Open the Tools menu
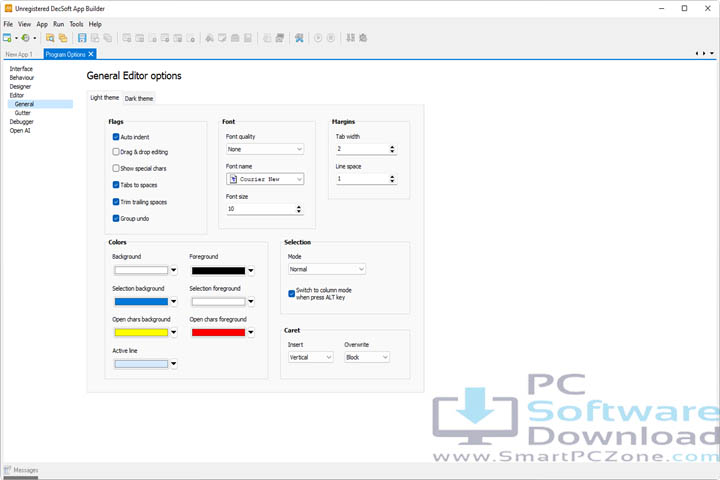 tap(76, 24)
